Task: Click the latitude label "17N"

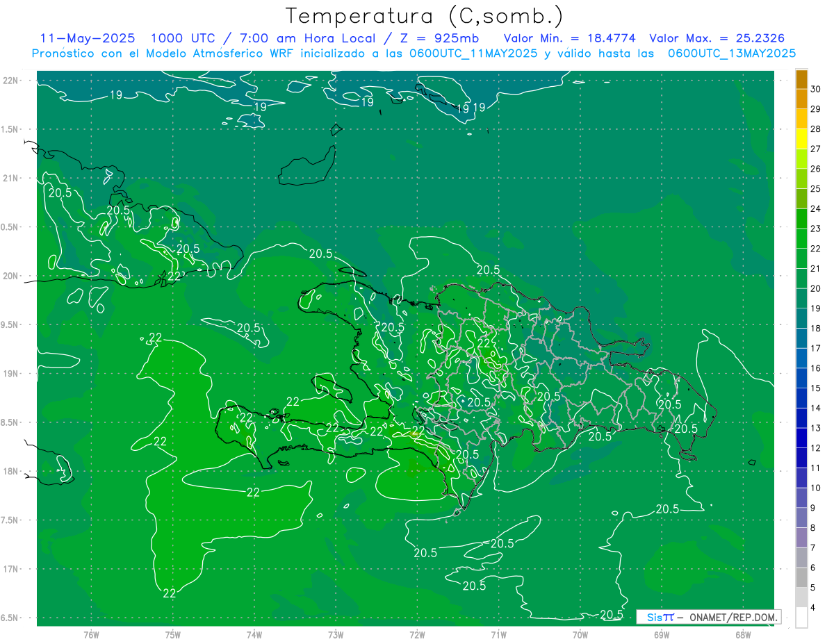Action: coord(11,569)
